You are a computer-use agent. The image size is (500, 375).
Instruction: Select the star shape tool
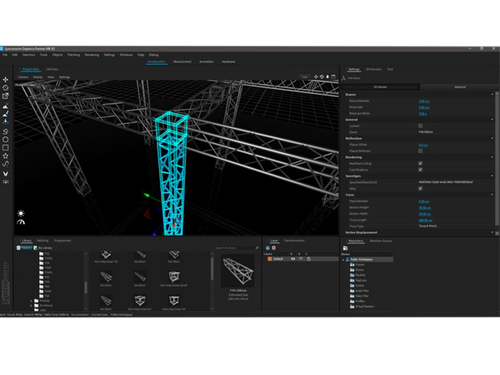6,156
